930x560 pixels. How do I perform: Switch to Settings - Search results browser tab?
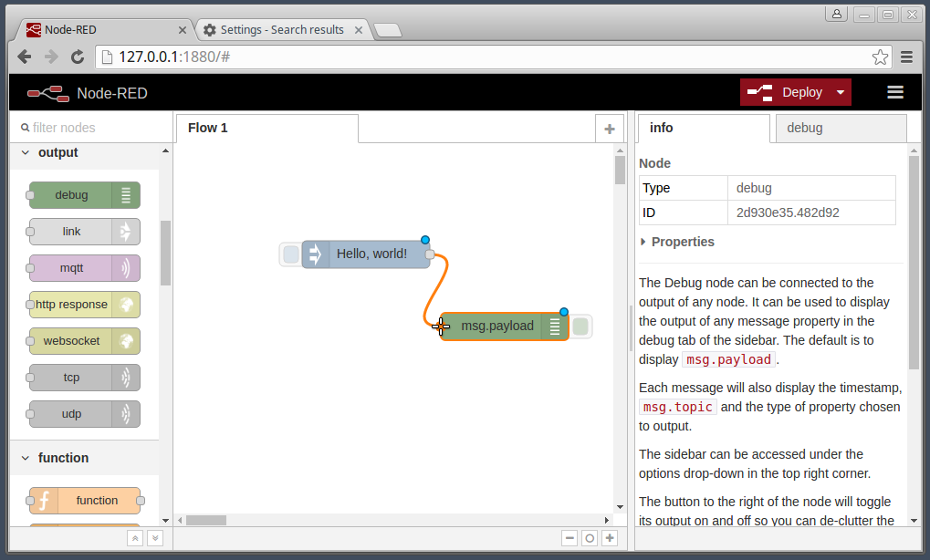coord(282,29)
